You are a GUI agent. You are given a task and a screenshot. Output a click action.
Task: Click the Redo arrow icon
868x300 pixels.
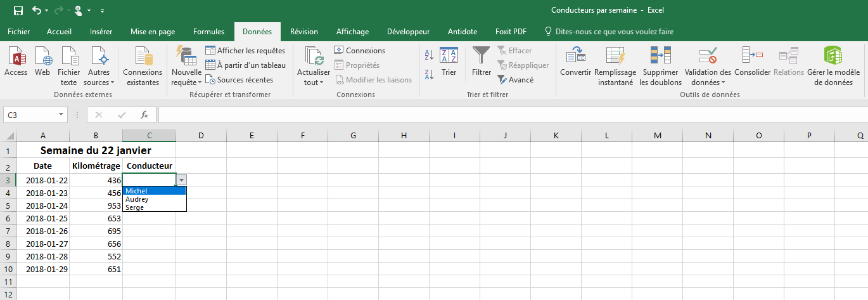(59, 10)
